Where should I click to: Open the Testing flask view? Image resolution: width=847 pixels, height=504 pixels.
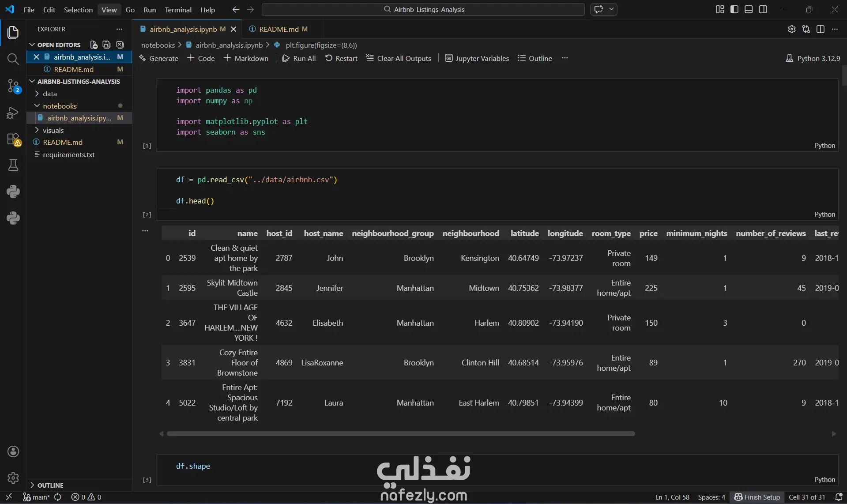click(x=13, y=165)
